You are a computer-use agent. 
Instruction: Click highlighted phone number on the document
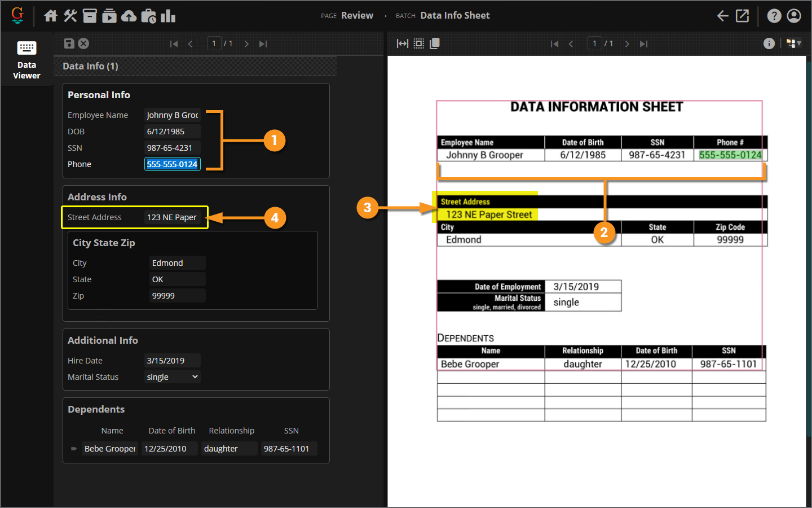tap(730, 155)
